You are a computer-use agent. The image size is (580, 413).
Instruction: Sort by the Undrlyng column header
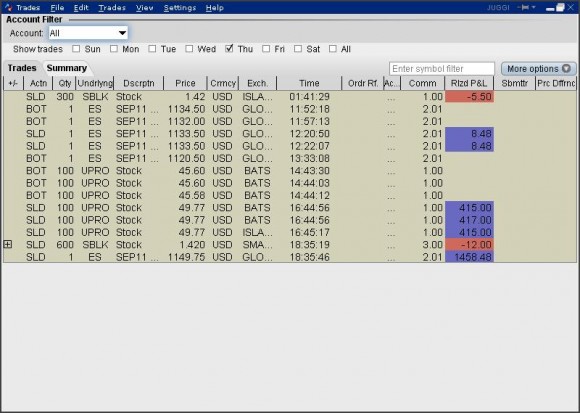95,84
